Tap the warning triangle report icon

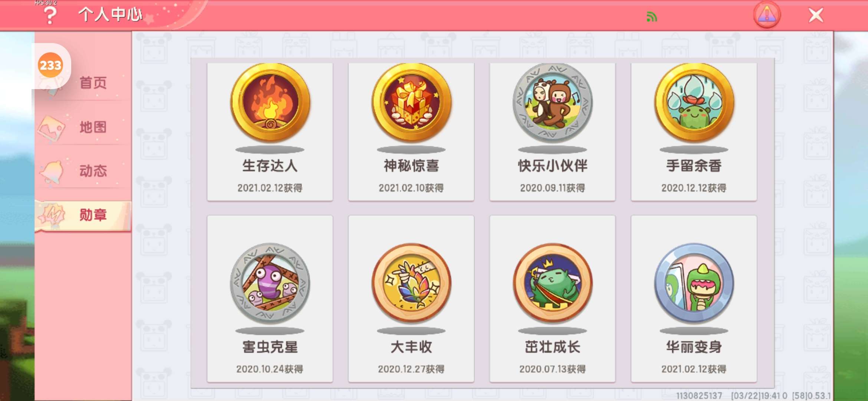tap(767, 15)
